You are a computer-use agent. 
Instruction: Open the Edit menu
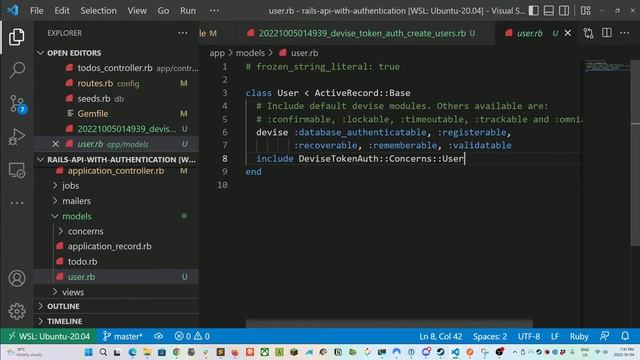point(62,11)
